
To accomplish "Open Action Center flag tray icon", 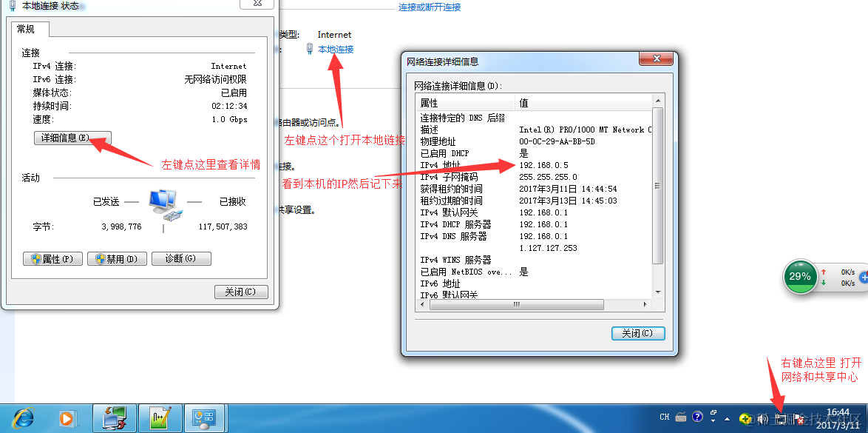I will pyautogui.click(x=798, y=419).
